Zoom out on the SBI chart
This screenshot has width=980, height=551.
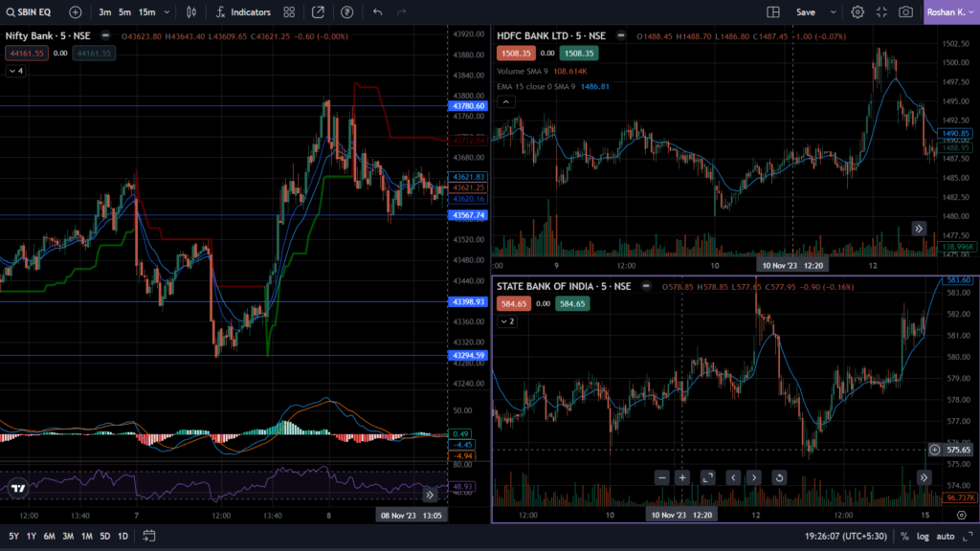[x=662, y=478]
